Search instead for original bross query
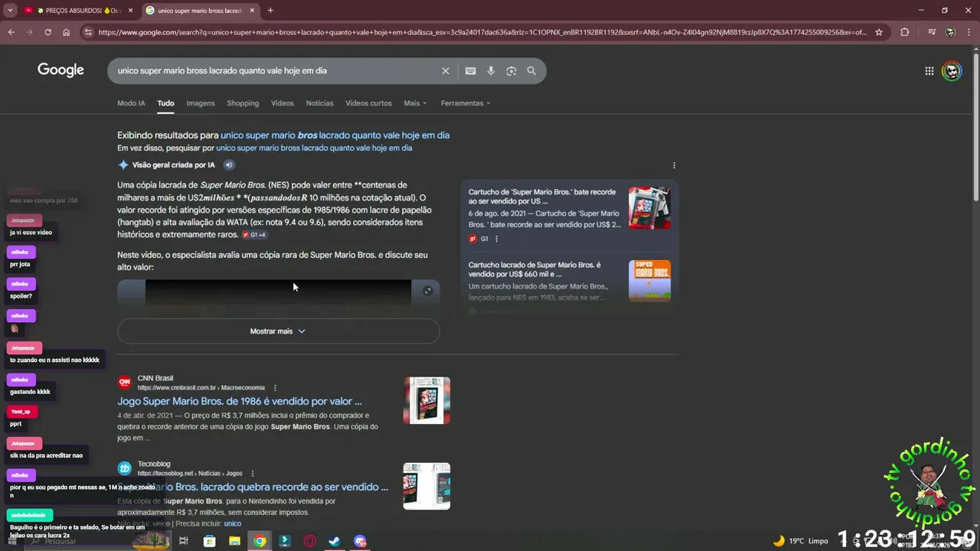This screenshot has width=980, height=551. (x=314, y=148)
